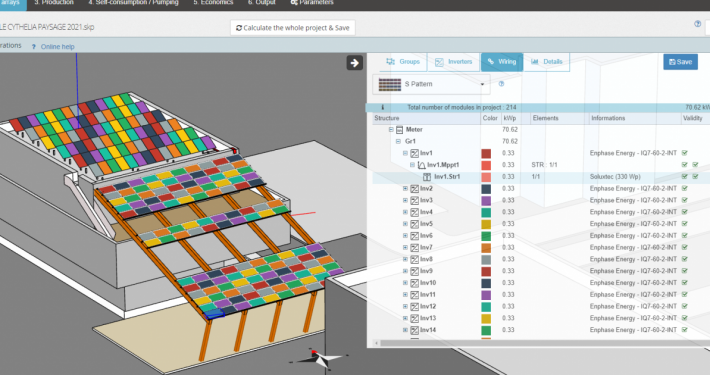Click the meter icon in structure tree
Screen dimensions: 710x375
[x=399, y=130]
